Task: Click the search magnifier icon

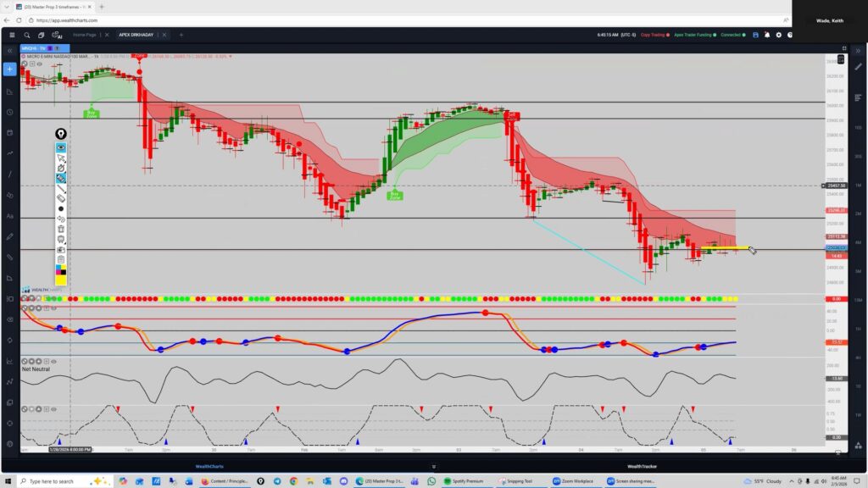Action: [27, 35]
